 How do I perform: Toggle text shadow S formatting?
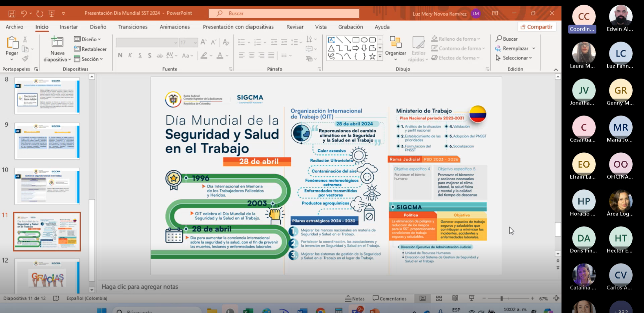pos(150,55)
